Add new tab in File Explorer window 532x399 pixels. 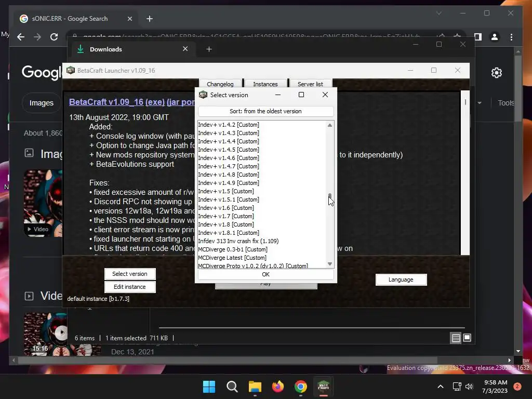point(209,49)
